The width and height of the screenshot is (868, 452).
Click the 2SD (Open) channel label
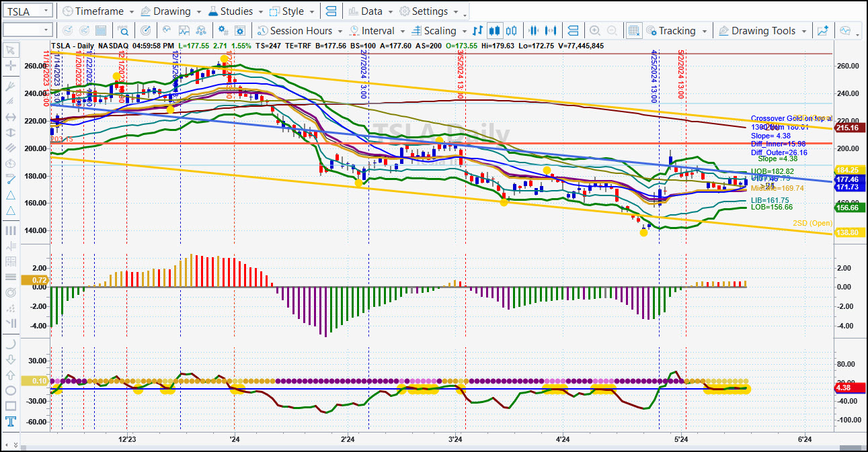pos(812,223)
